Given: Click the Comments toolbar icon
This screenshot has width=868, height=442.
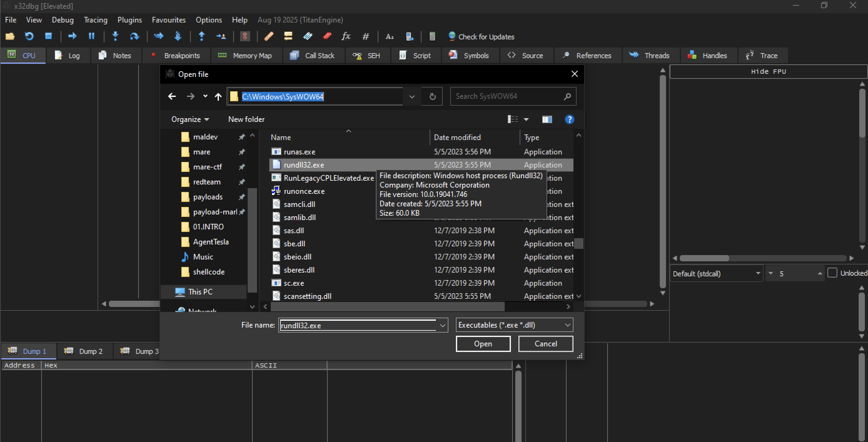Looking at the screenshot, I should 288,36.
